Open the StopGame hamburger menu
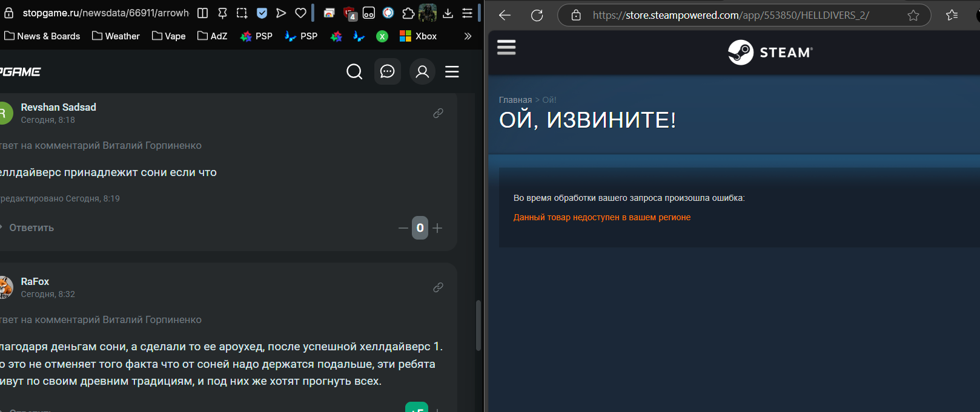The image size is (980, 412). [x=452, y=72]
